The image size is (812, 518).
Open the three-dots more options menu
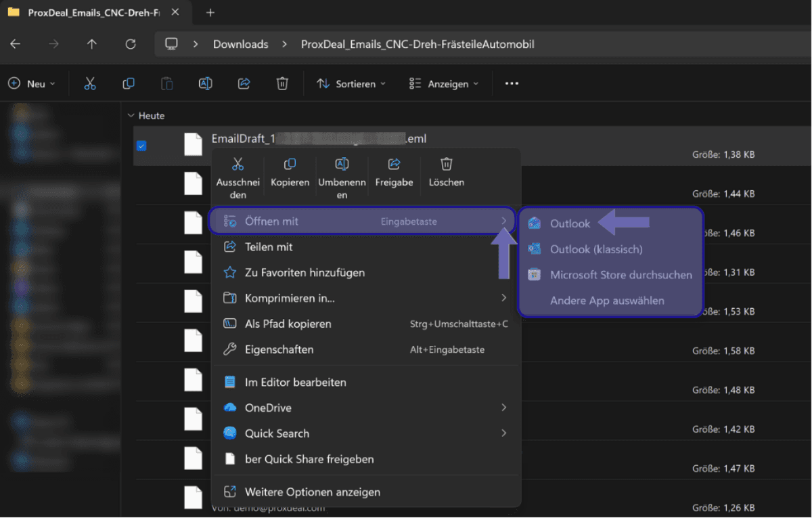pos(512,83)
